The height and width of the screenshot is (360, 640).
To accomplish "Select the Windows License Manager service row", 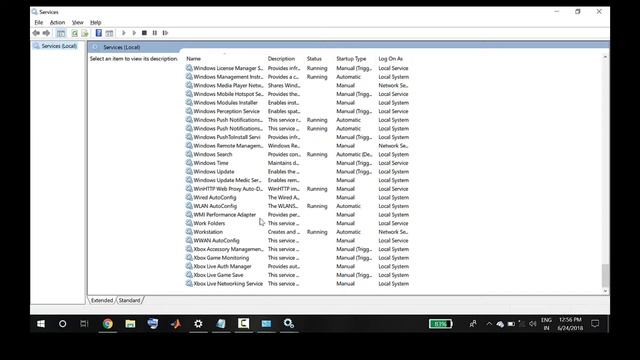I will pos(298,68).
